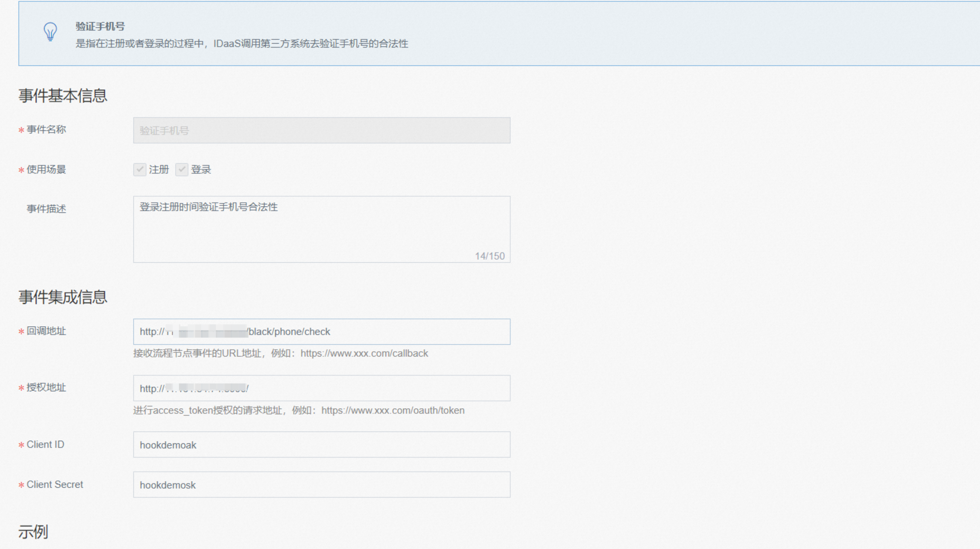Toggle the 注册 checkbox
The height and width of the screenshot is (549, 980).
[140, 169]
